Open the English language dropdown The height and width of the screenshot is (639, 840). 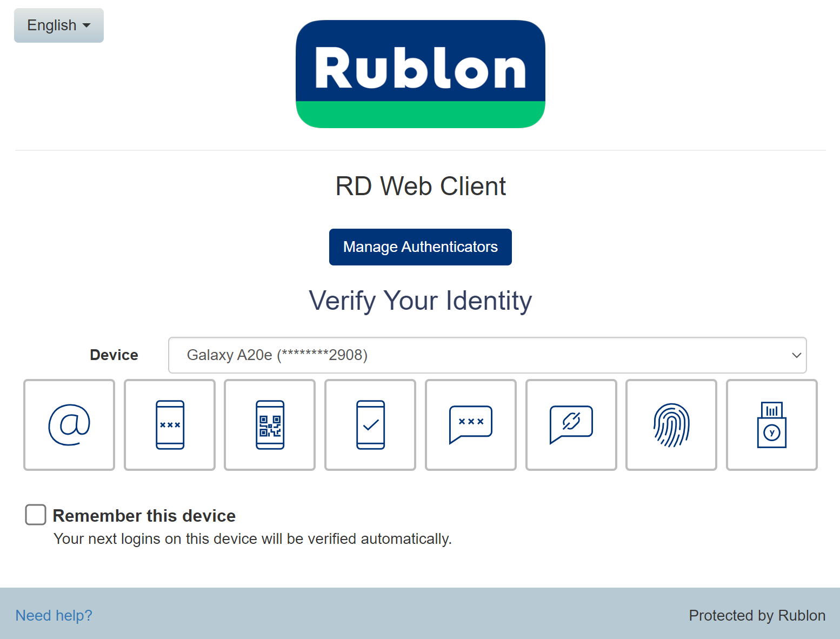tap(58, 25)
